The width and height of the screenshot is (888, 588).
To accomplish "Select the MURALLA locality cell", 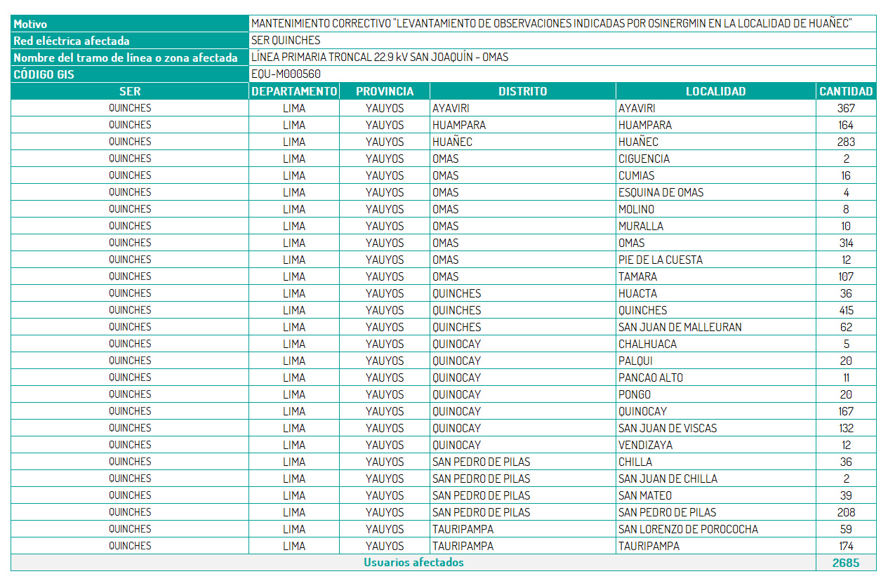I will 716,226.
